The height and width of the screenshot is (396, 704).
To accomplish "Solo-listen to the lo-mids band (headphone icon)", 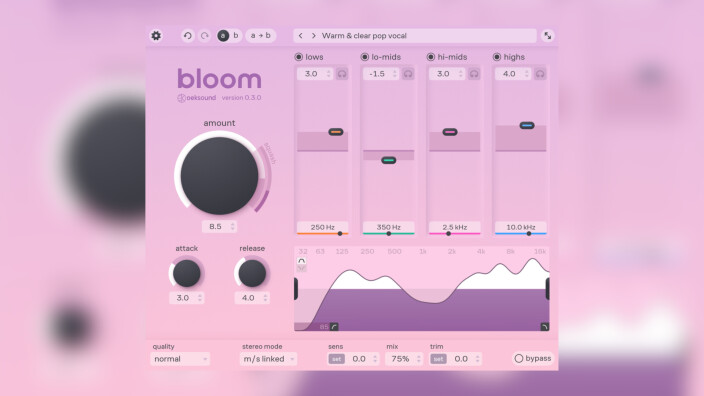I will [408, 74].
